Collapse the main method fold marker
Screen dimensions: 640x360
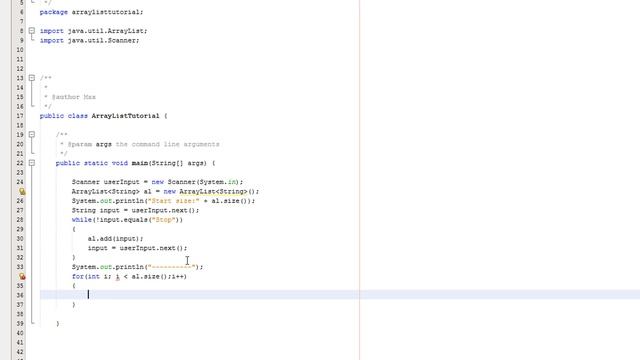[32, 163]
